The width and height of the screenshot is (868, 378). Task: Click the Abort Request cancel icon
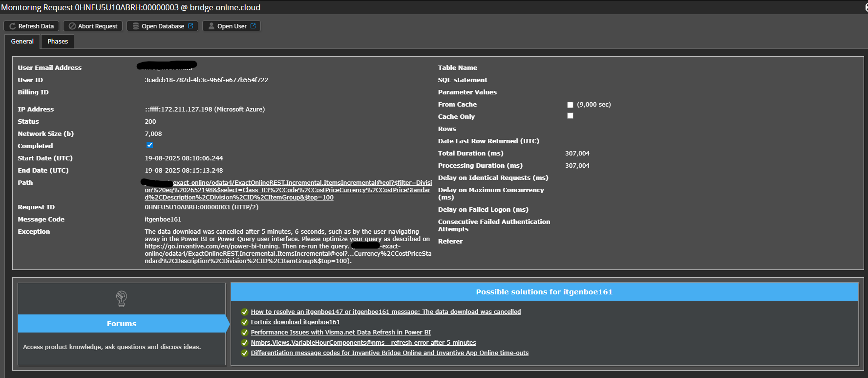tap(72, 26)
